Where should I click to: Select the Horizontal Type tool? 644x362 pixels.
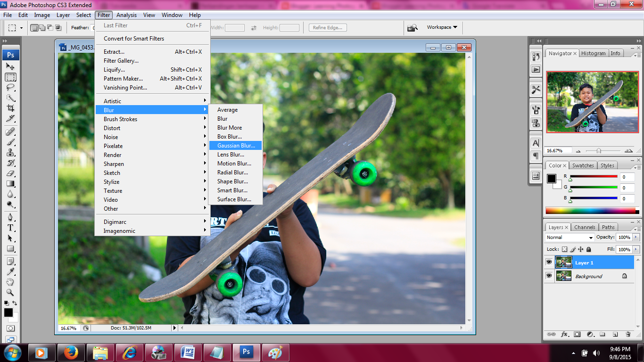click(x=10, y=228)
